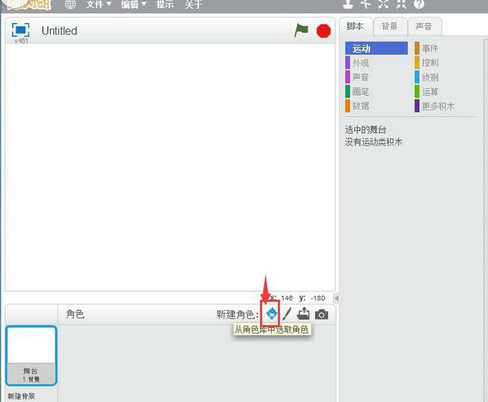Choose sprite from library icon

[x=271, y=313]
